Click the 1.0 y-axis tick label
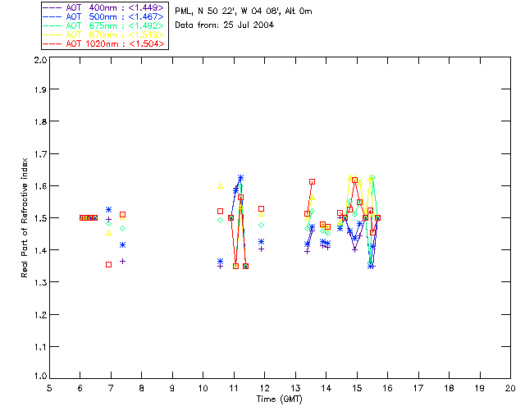This screenshot has width=525, height=420. tap(40, 376)
